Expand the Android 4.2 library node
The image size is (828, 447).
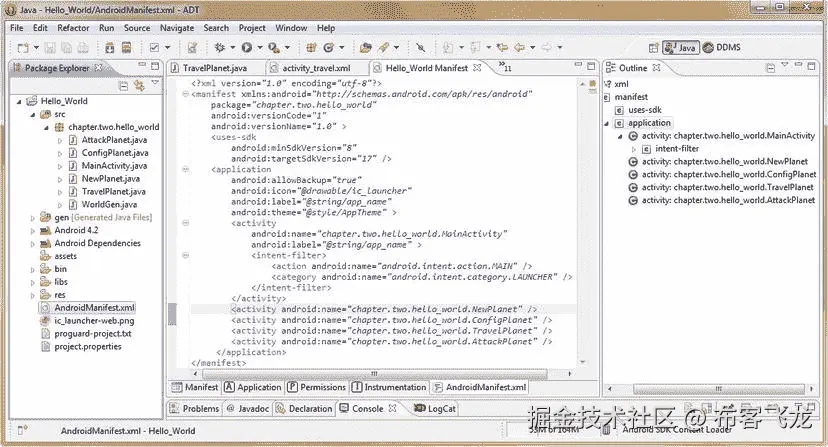pyautogui.click(x=33, y=231)
